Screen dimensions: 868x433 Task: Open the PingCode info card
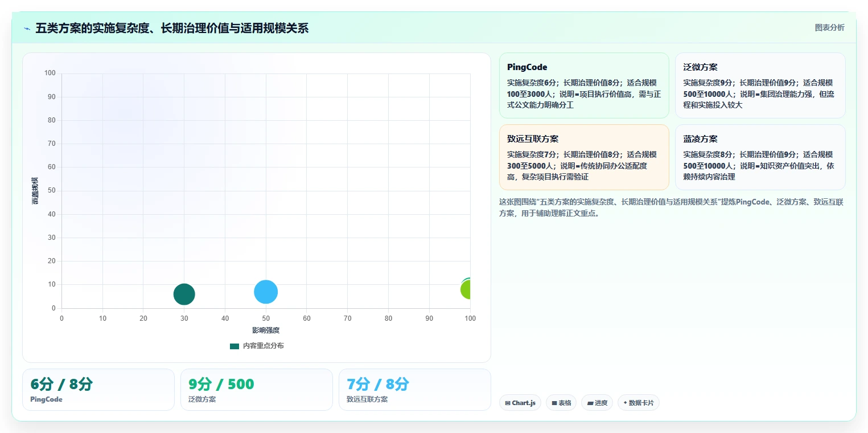point(584,85)
